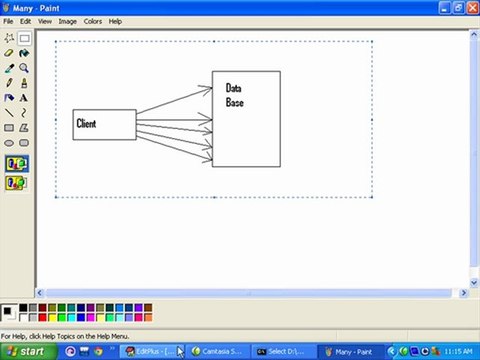Choose the rectangular Select tool
This screenshot has height=360, width=480.
coord(24,38)
